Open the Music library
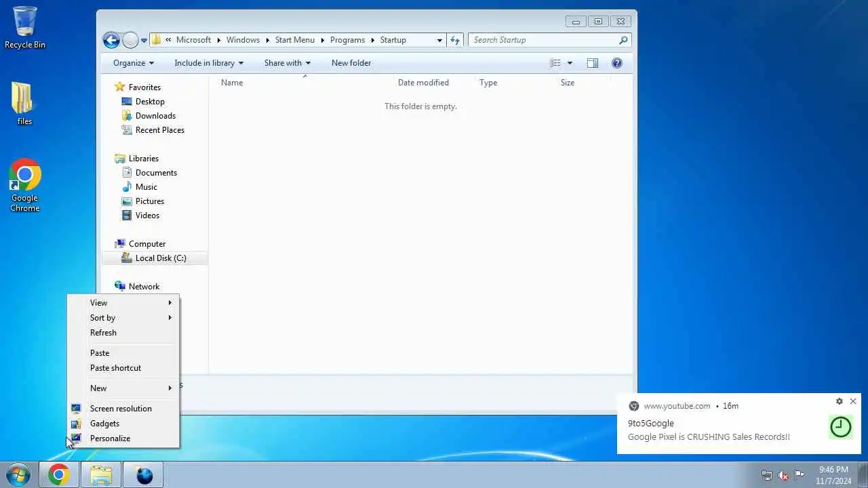868x488 pixels. [x=146, y=187]
